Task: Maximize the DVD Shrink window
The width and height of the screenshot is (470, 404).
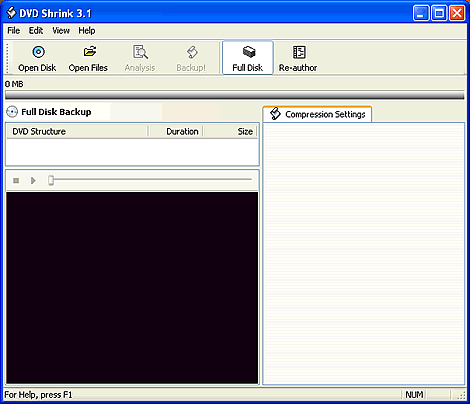Action: click(439, 13)
